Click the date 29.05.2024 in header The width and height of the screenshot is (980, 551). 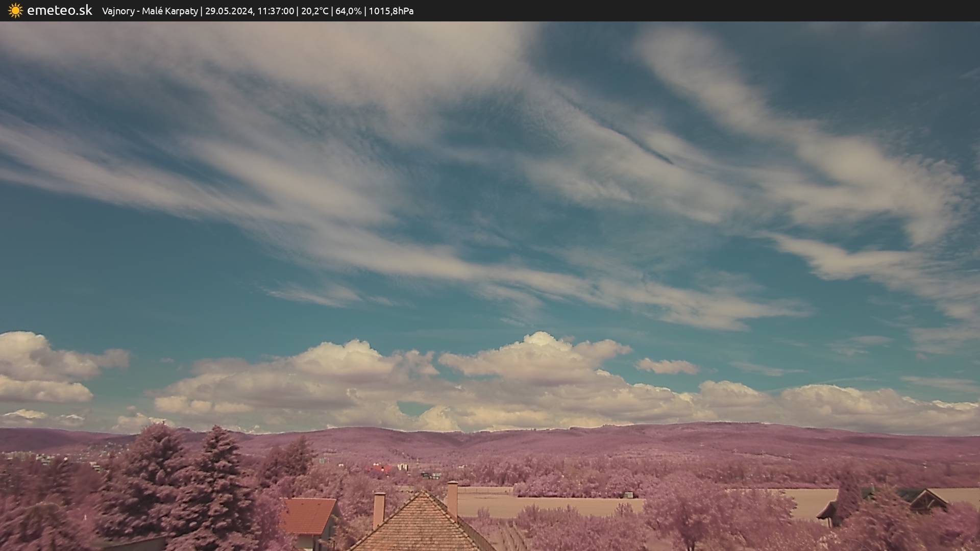click(229, 11)
